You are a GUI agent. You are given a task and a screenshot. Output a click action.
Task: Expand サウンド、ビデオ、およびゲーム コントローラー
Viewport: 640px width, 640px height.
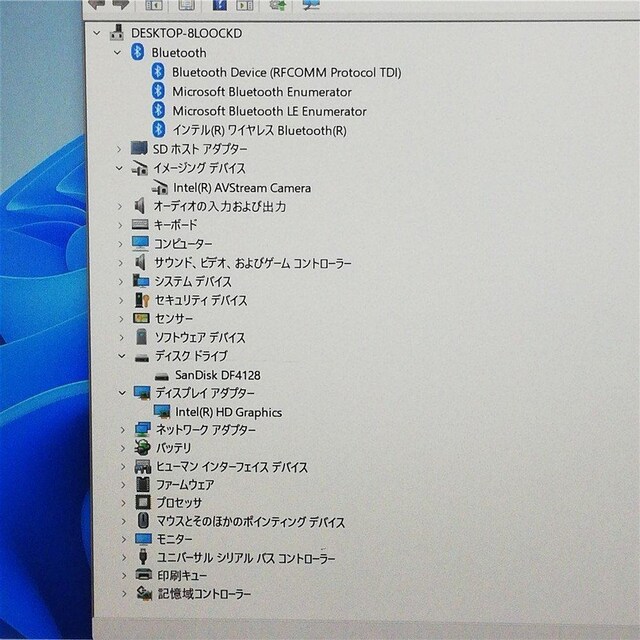pyautogui.click(x=121, y=263)
